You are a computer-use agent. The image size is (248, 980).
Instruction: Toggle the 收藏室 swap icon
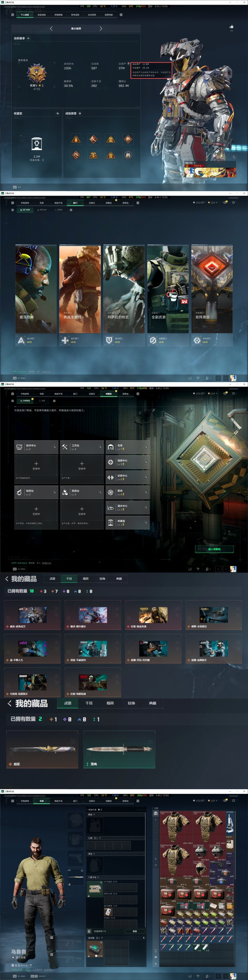click(x=58, y=113)
